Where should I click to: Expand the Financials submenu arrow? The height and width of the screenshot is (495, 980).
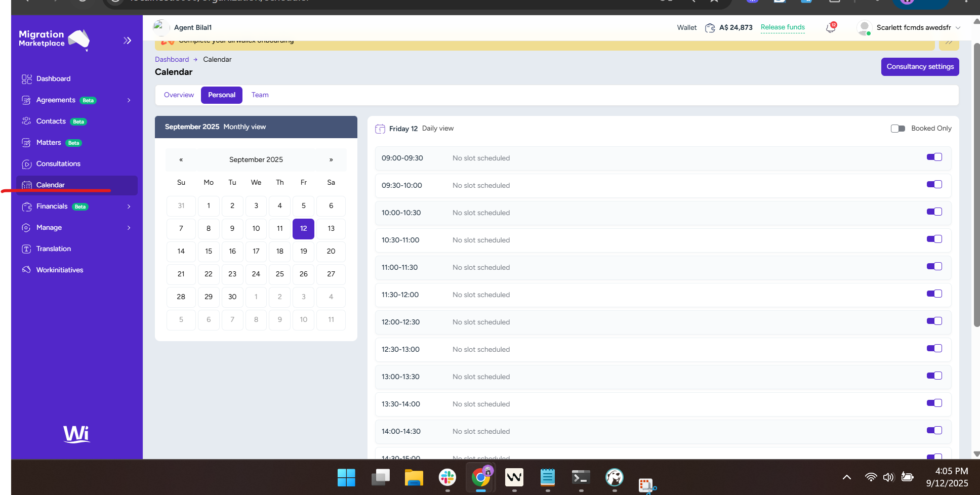(x=129, y=207)
